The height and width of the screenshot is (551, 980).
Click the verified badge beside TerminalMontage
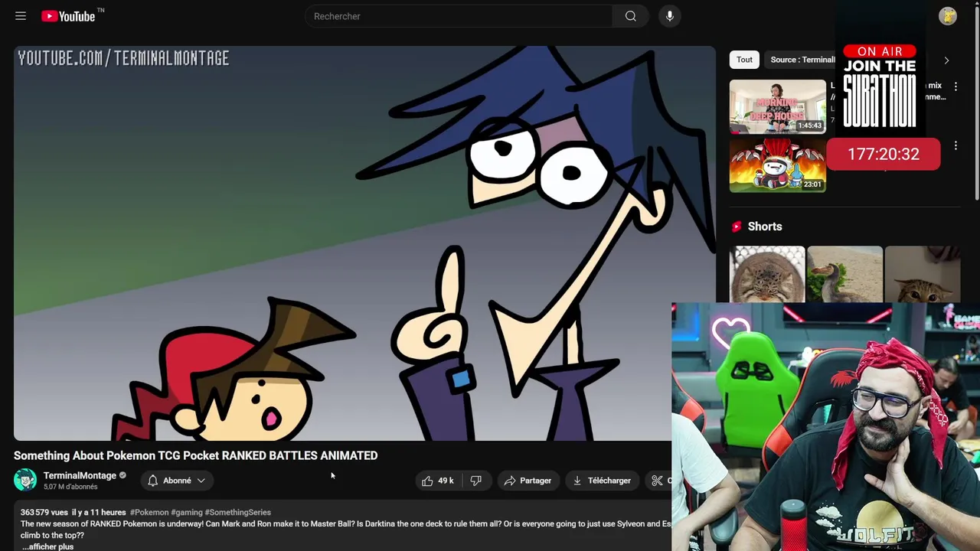[x=122, y=475]
